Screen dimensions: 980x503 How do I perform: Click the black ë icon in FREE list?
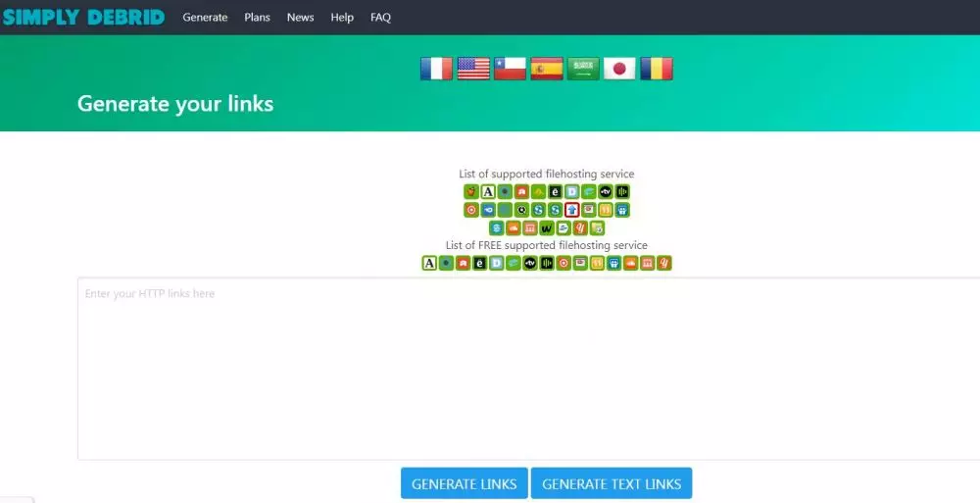[479, 263]
